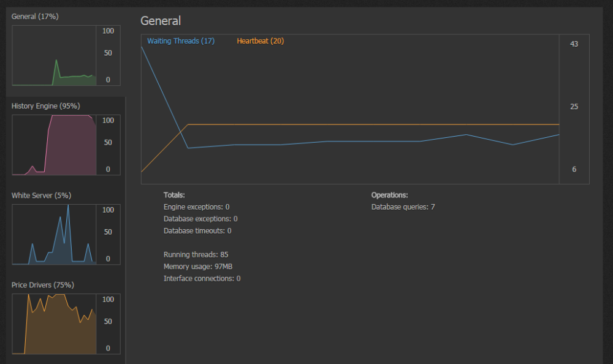613x364 pixels.
Task: Click the Engine exceptions: 0 total
Action: tap(196, 207)
